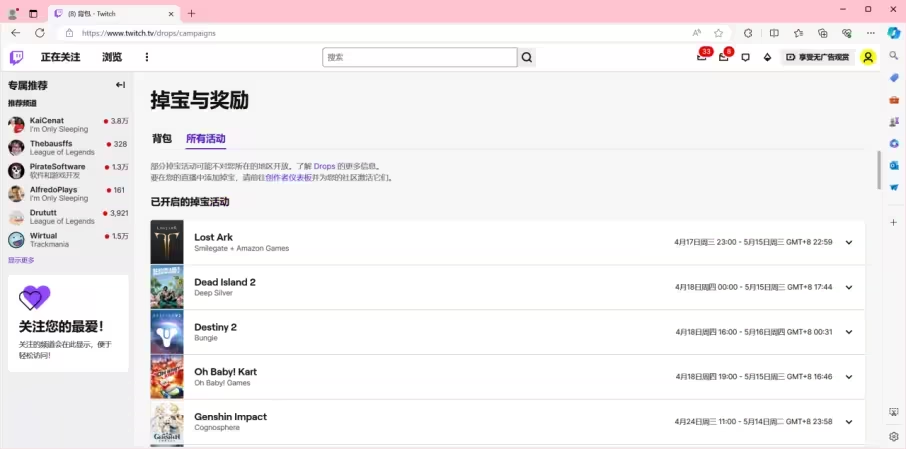Click the 享受无广告视频 button
Viewport: 906px width, 449px height.
pyautogui.click(x=817, y=57)
